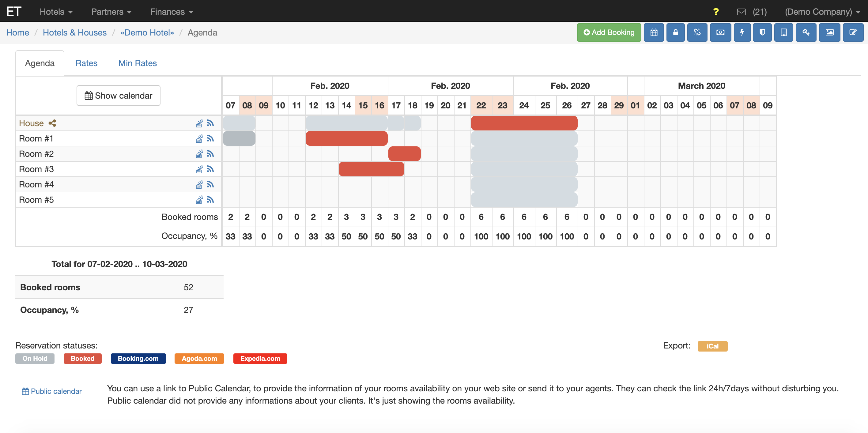
Task: Click the lock icon toolbar button
Action: [675, 32]
